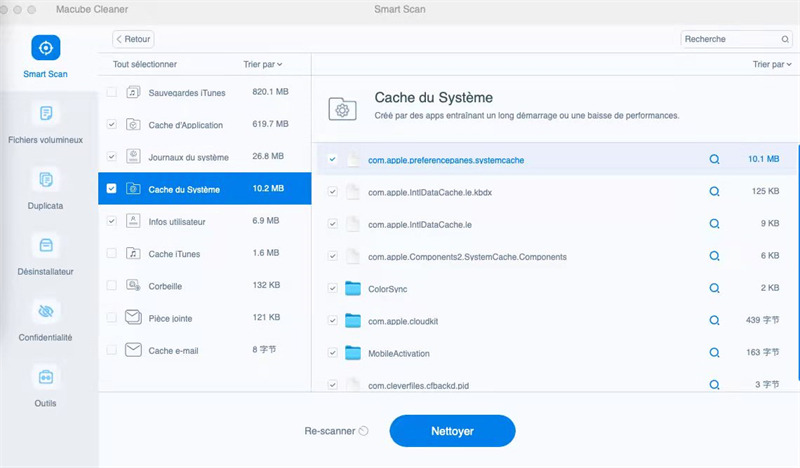Open the Outils toolbox icon
Viewport: 800px width, 468px height.
pyautogui.click(x=45, y=377)
